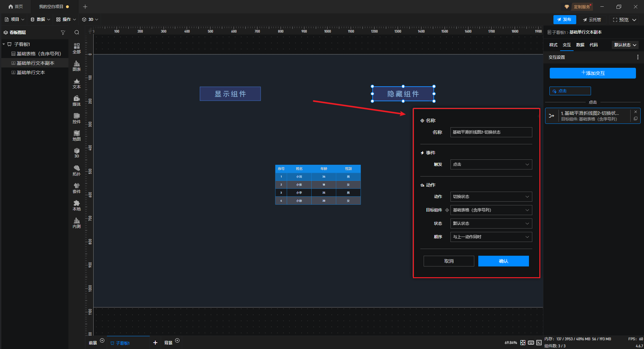Open the 目标组件 target component dropdown
This screenshot has height=349, width=644.
pyautogui.click(x=491, y=210)
